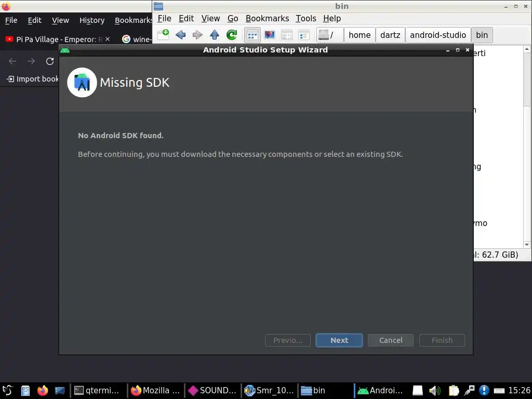532x399 pixels.
Task: Open the taskbar start menu icon
Action: 8,390
